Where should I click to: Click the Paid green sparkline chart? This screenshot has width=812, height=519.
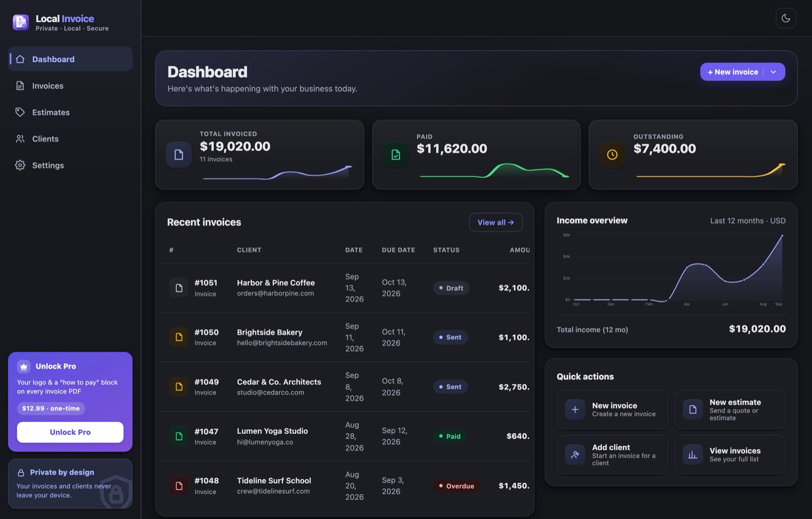click(x=494, y=171)
